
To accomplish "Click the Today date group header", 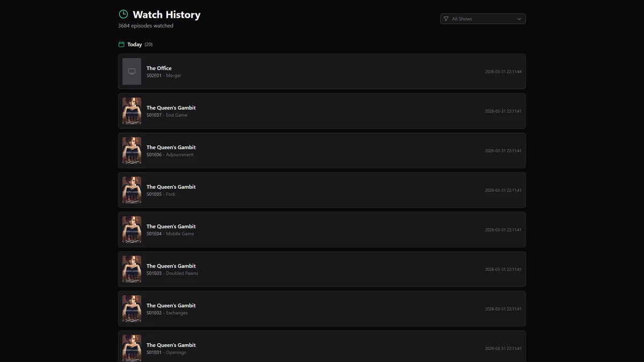I will pos(134,45).
